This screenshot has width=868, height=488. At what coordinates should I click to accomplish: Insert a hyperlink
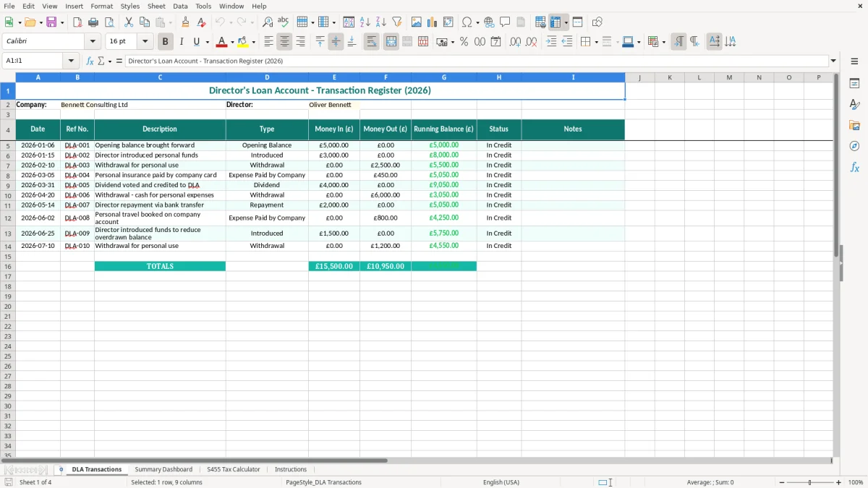[489, 22]
